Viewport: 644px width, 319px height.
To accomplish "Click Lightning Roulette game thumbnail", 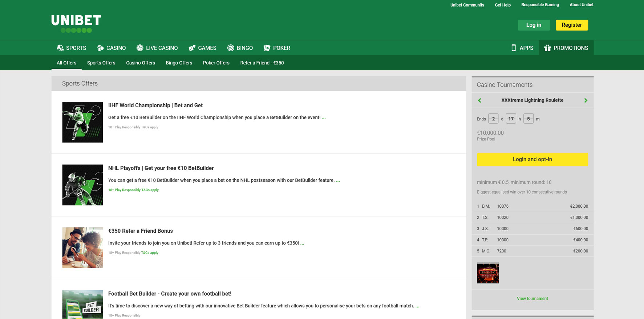I will click(488, 273).
